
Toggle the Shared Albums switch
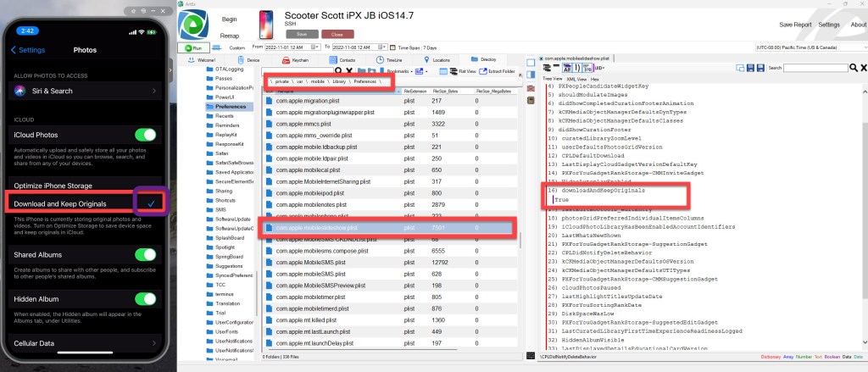pos(146,254)
